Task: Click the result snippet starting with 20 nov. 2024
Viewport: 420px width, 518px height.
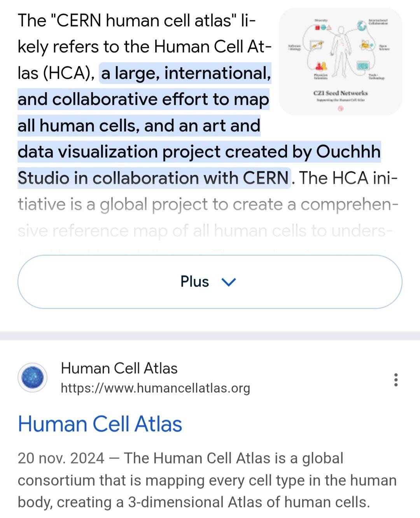Action: pos(207,480)
